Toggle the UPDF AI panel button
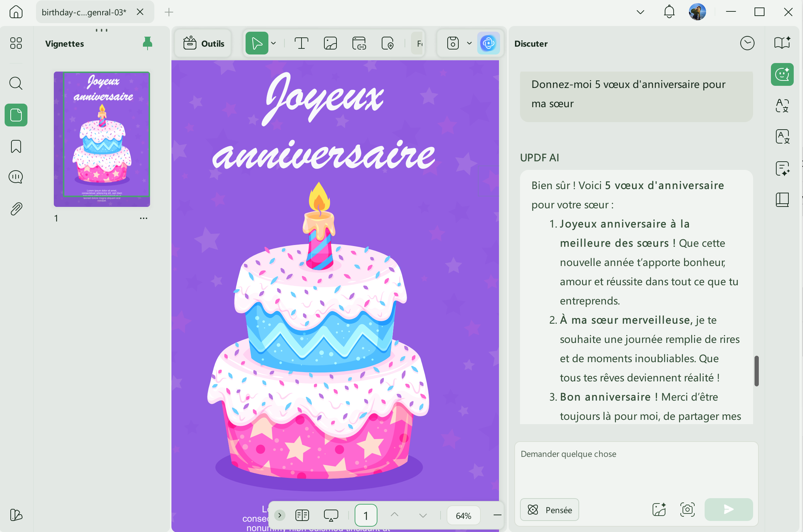The height and width of the screenshot is (532, 803). coord(488,43)
